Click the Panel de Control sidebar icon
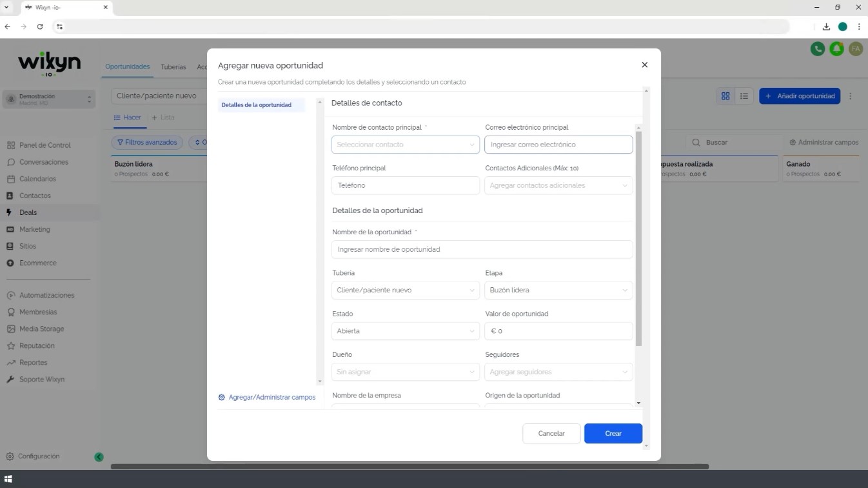Viewport: 868px width, 488px height. point(10,145)
